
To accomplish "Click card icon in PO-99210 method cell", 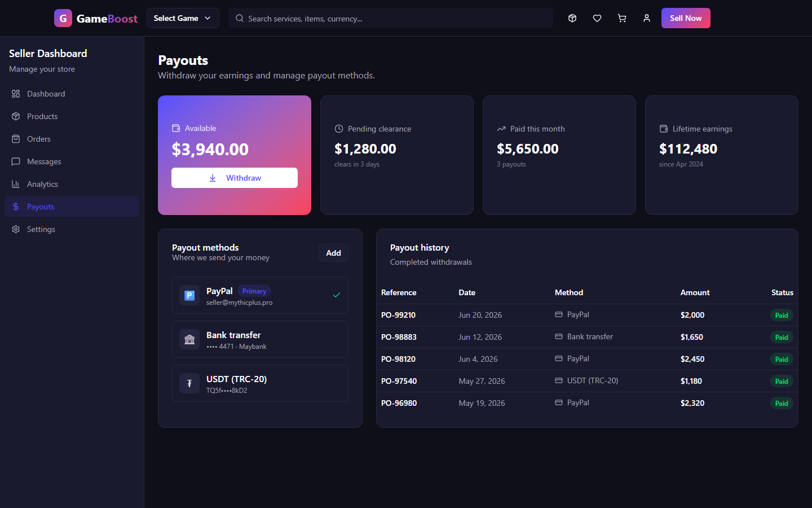I will [559, 314].
